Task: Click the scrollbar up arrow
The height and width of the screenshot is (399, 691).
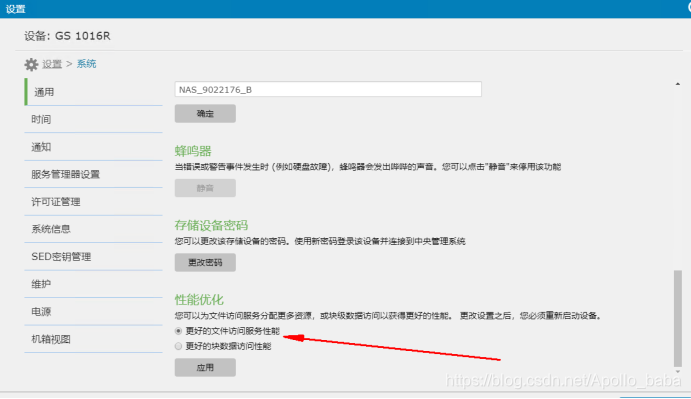Action: click(x=678, y=84)
